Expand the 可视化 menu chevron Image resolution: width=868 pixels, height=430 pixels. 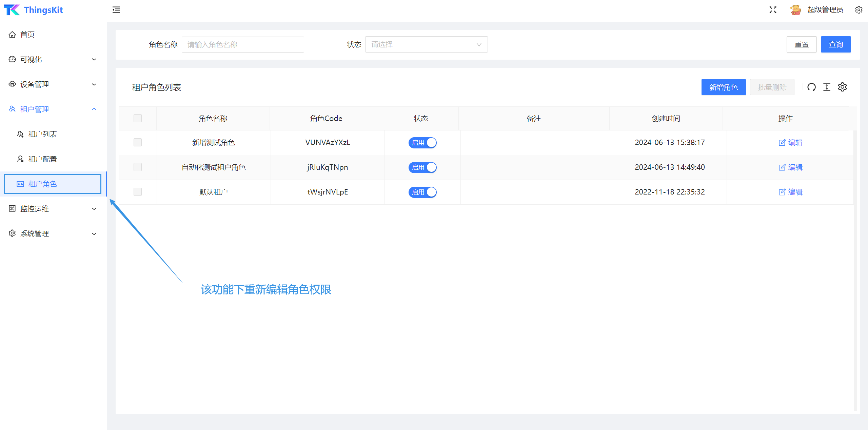(x=94, y=60)
